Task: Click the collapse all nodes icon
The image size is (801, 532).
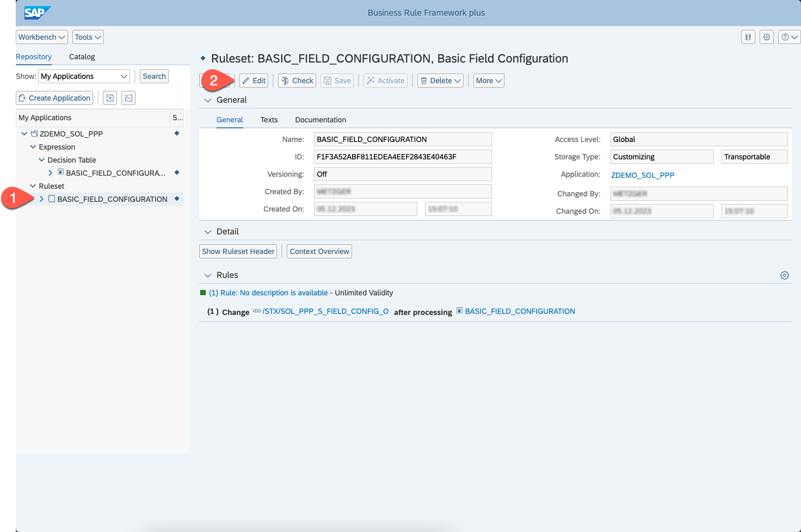Action: (128, 98)
